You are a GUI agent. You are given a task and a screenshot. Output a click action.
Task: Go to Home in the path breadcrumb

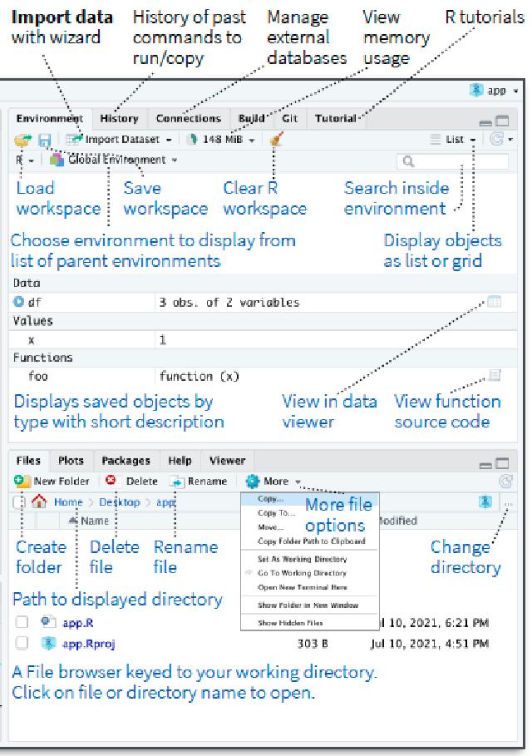point(68,502)
